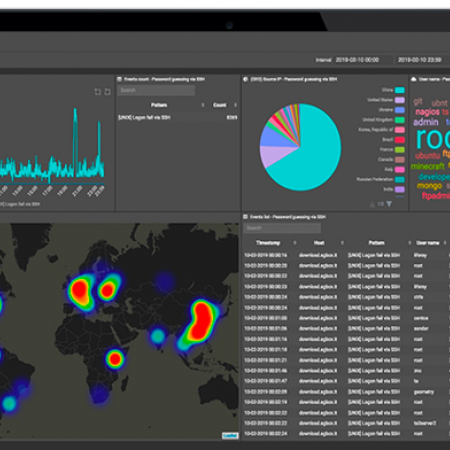Click the word 'ubnt' in the word cloud
The width and height of the screenshot is (450, 450).
[x=439, y=103]
